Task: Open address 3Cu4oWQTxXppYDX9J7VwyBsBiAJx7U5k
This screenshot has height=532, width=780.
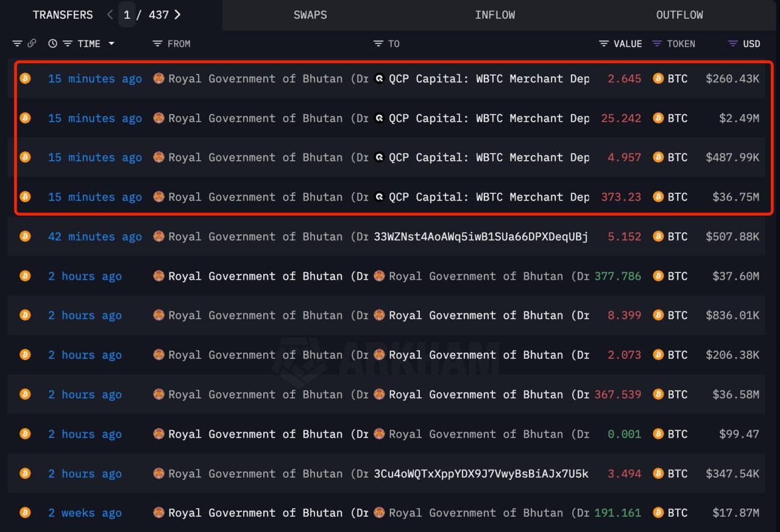Action: 481,473
